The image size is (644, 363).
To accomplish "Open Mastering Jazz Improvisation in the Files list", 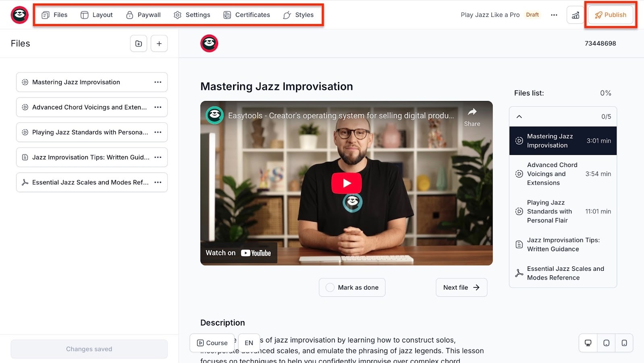I will point(563,141).
